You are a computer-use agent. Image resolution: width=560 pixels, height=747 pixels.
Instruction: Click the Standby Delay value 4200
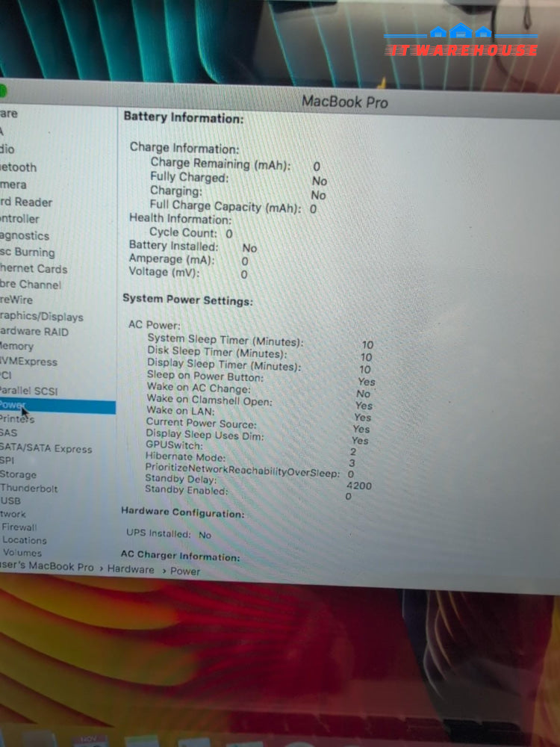pos(359,486)
